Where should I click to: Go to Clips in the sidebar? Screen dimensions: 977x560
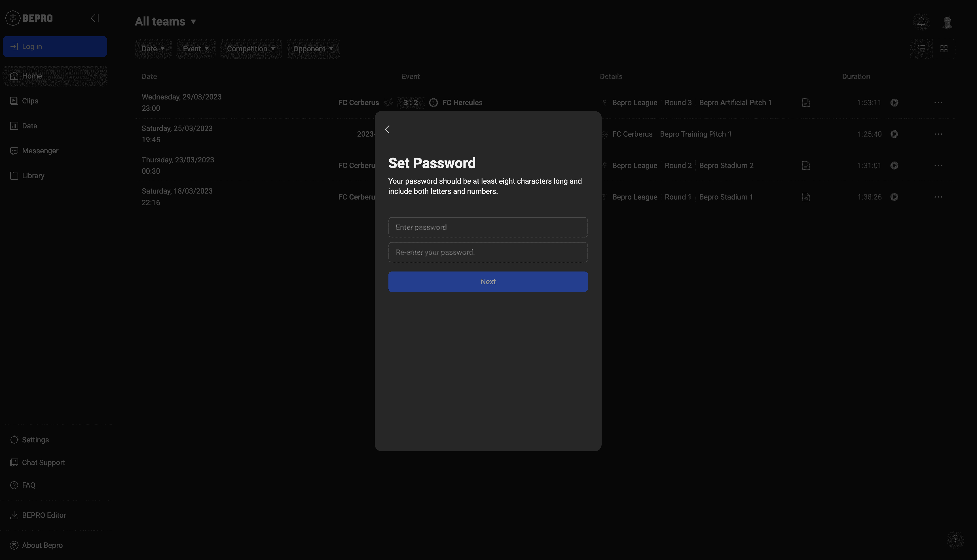coord(30,101)
